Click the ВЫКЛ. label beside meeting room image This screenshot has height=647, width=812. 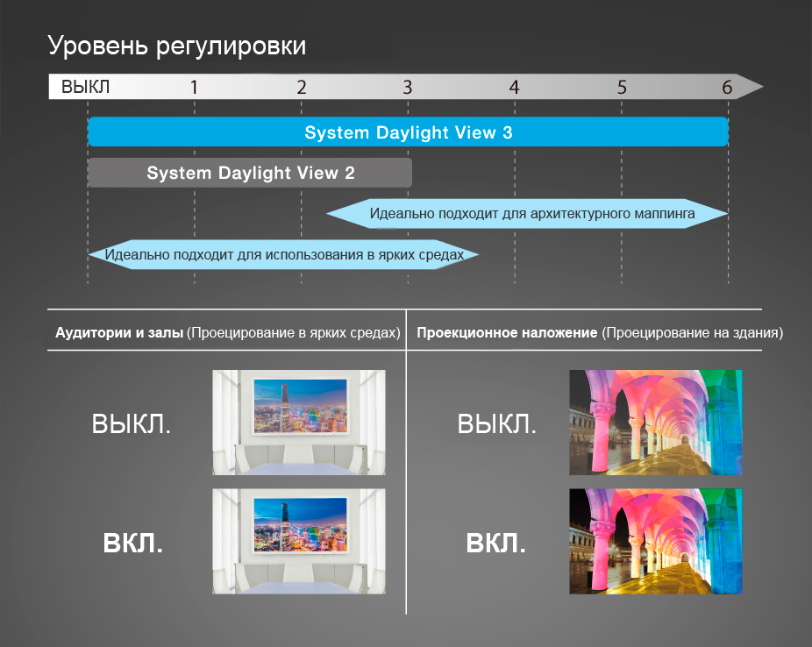pyautogui.click(x=132, y=424)
